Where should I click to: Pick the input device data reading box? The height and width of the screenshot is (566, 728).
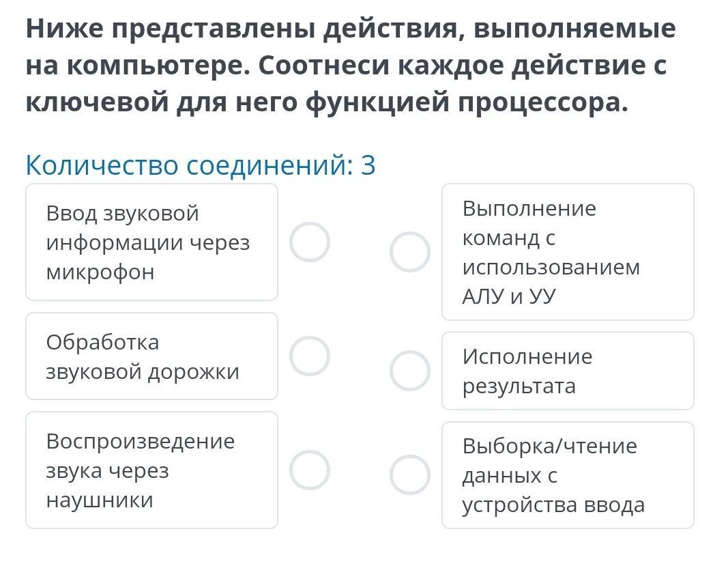(568, 475)
